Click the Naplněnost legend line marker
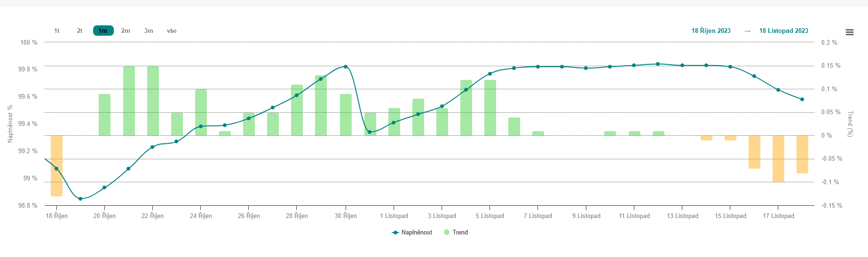The width and height of the screenshot is (868, 257). (395, 233)
